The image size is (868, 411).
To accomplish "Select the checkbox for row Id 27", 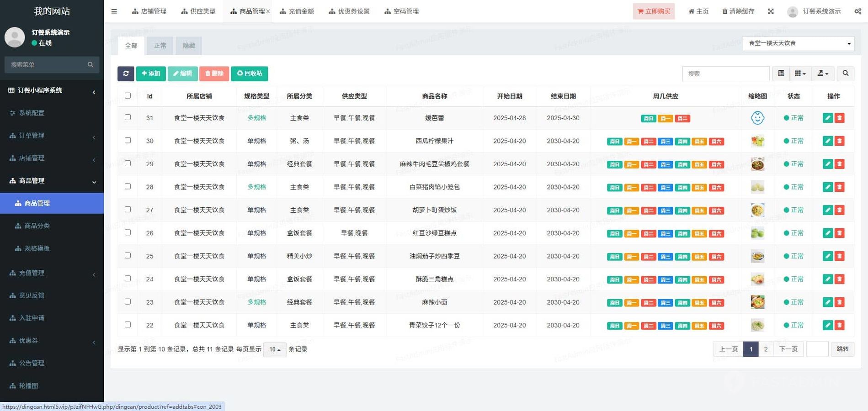I will tap(128, 210).
